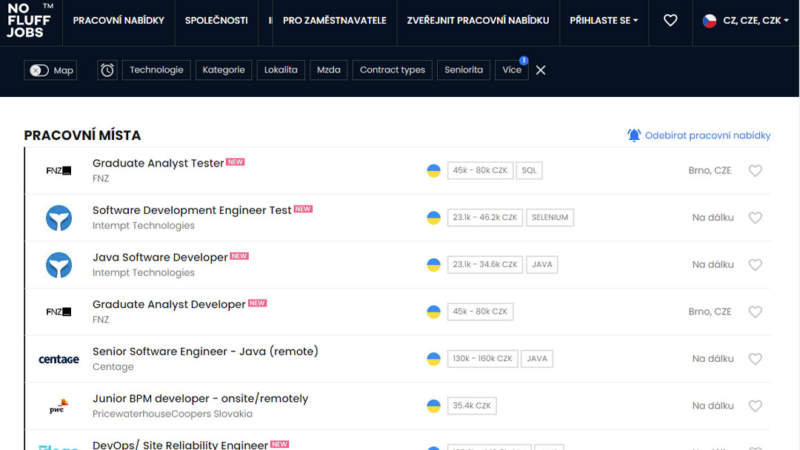The image size is (800, 450).
Task: Click the Centage company logo
Action: click(58, 359)
